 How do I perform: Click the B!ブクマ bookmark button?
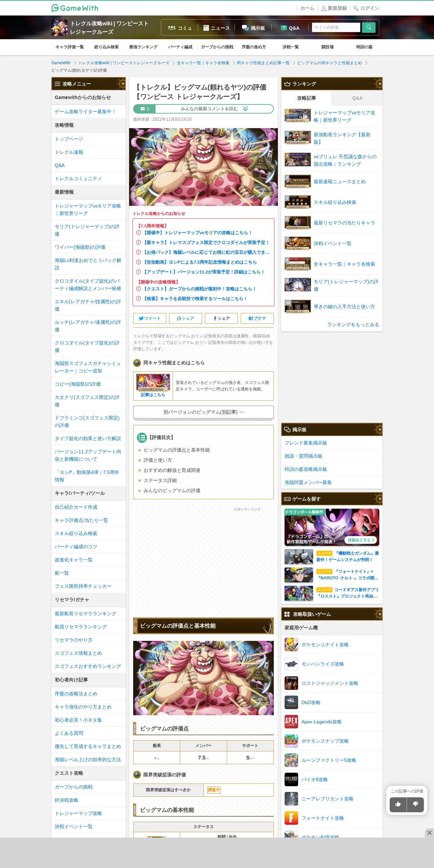pos(257,318)
